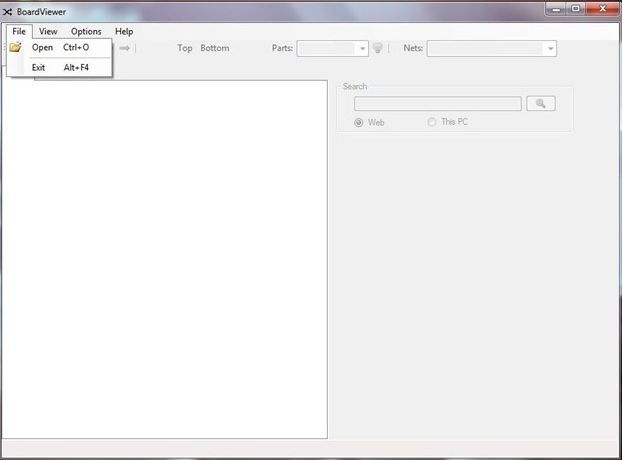Expand the Nets dropdown list
The image size is (623, 460).
pyautogui.click(x=550, y=48)
